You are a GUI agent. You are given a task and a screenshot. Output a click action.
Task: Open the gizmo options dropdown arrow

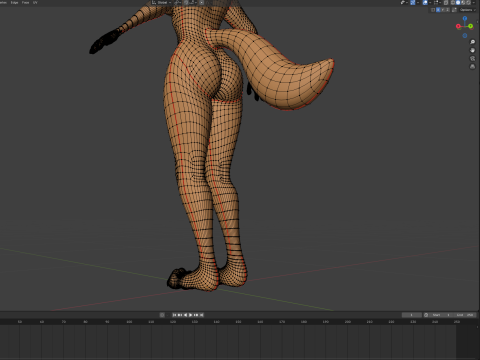(418, 2)
